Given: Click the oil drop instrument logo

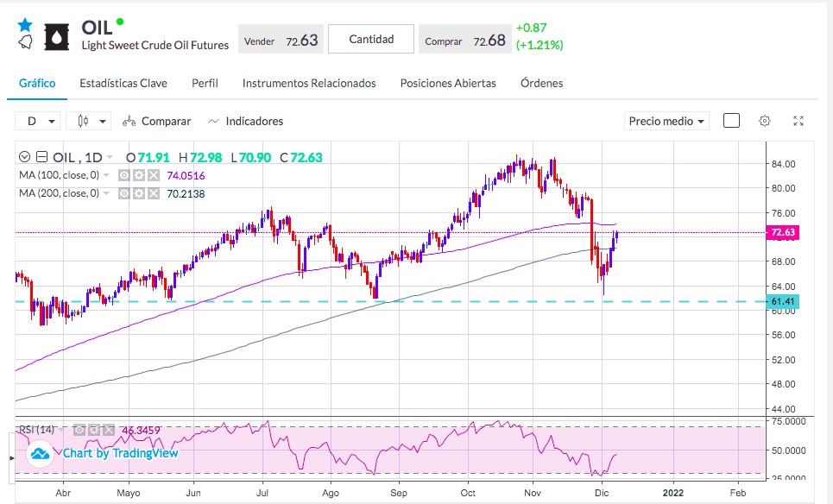Looking at the screenshot, I should 57,37.
